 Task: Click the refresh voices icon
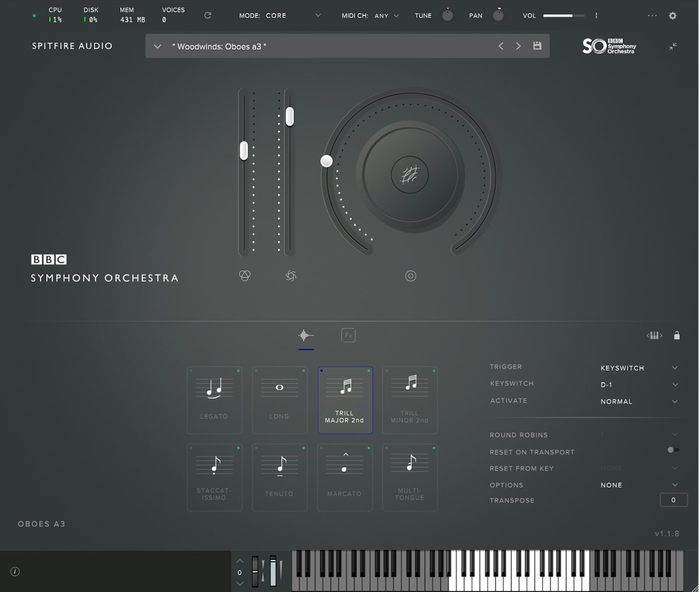[x=207, y=15]
